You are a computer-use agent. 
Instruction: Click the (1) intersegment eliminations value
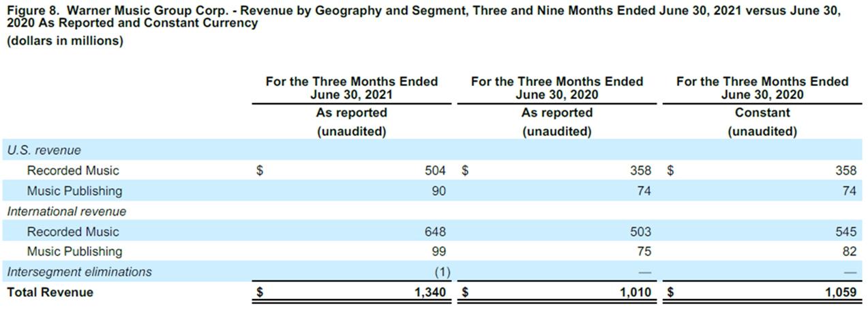coord(443,272)
